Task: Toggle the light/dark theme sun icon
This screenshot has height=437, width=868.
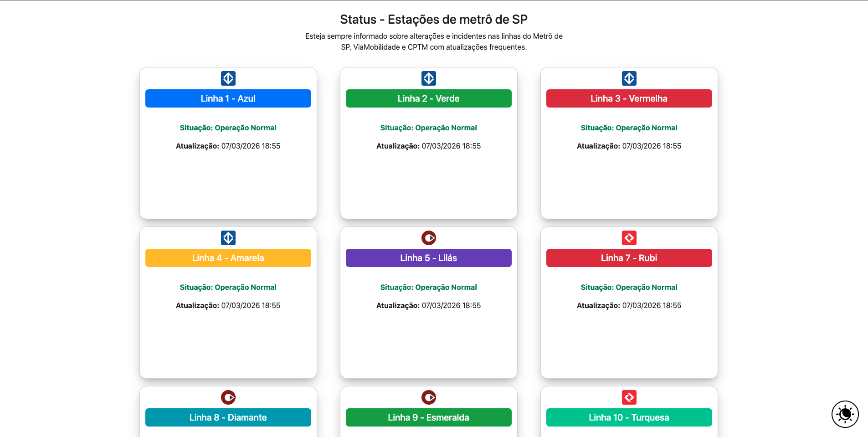Action: (x=844, y=414)
